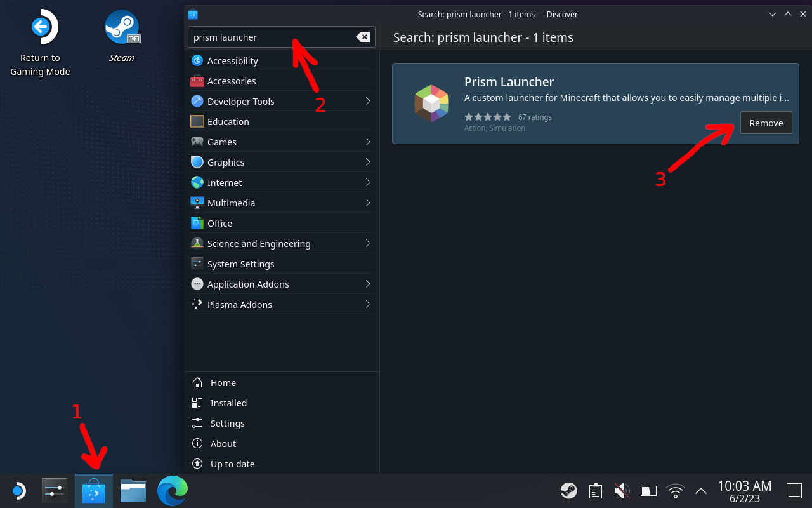
Task: Open Discover Settings page
Action: [282, 424]
